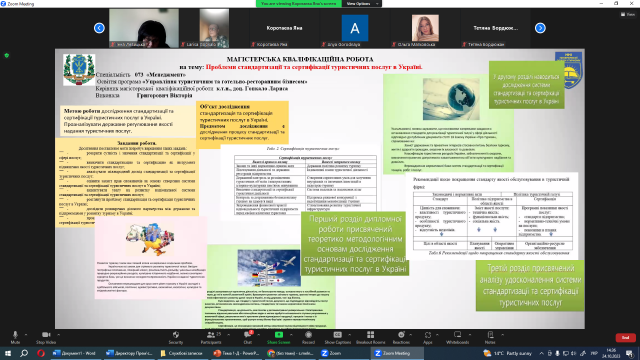Toggle the Stop Video camera button
Image resolution: width=640 pixels, height=360 pixels.
(46, 337)
